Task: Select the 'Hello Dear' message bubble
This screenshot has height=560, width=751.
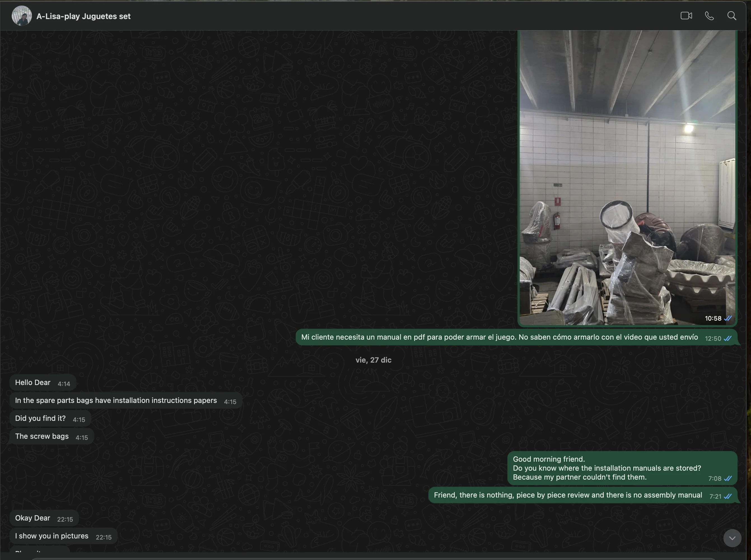Action: coord(33,383)
